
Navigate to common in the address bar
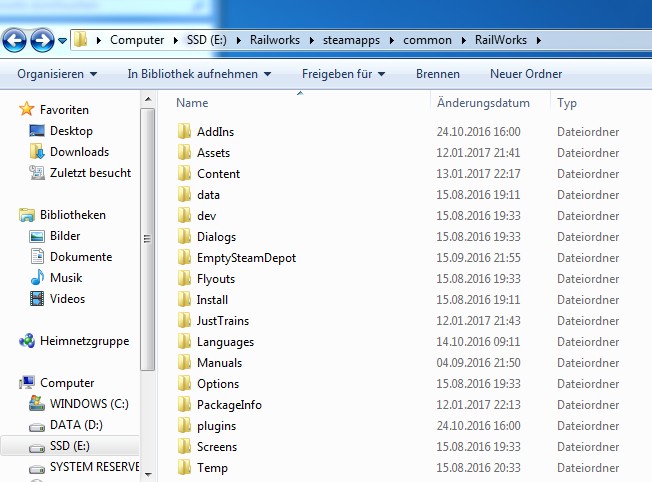(427, 40)
